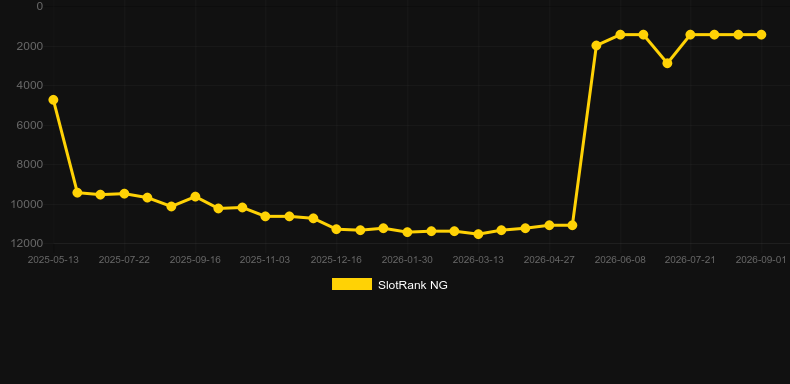The height and width of the screenshot is (384, 790).
Task: Click the yellow SlotRank NG legend swatch
Action: [x=352, y=284]
